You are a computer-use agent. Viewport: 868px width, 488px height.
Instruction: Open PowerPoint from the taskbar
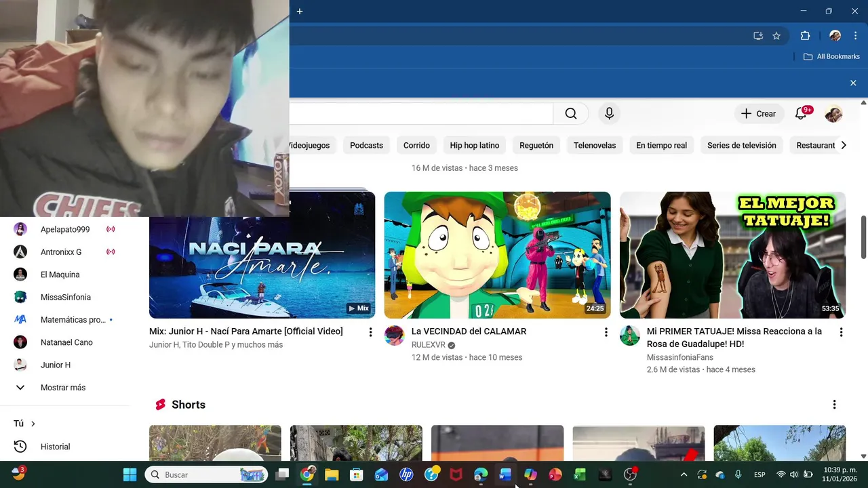(555, 474)
